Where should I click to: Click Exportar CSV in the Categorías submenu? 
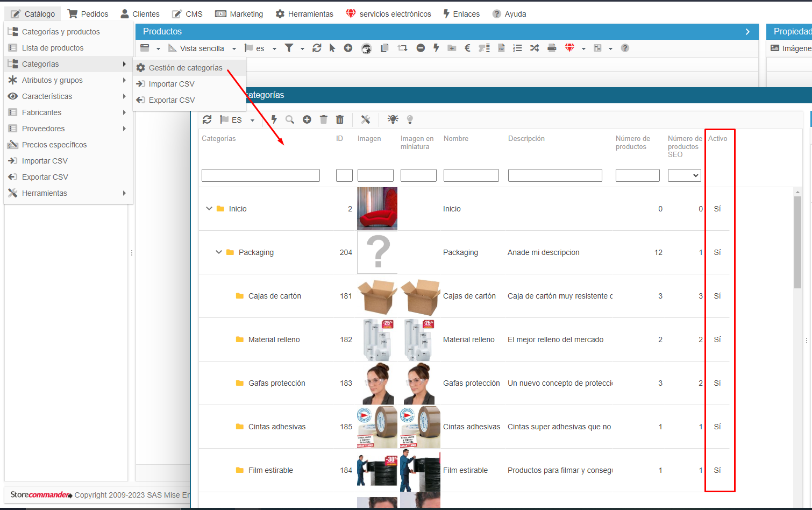click(x=172, y=100)
